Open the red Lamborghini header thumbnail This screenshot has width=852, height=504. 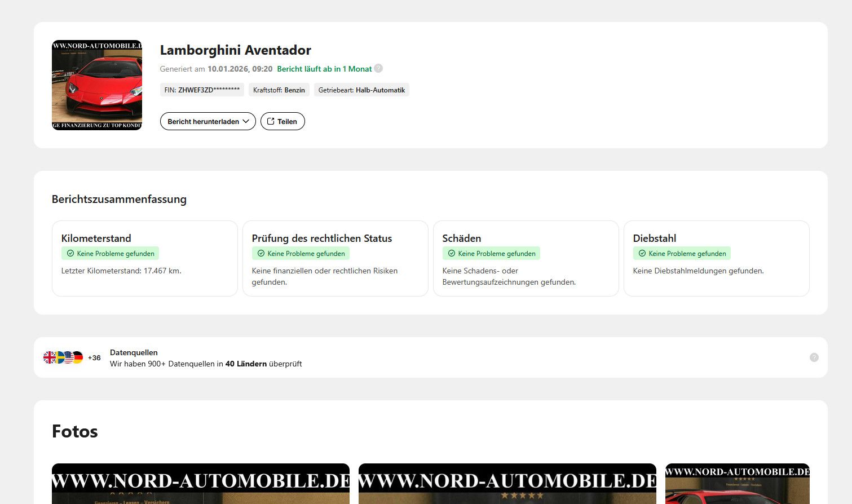tap(97, 85)
